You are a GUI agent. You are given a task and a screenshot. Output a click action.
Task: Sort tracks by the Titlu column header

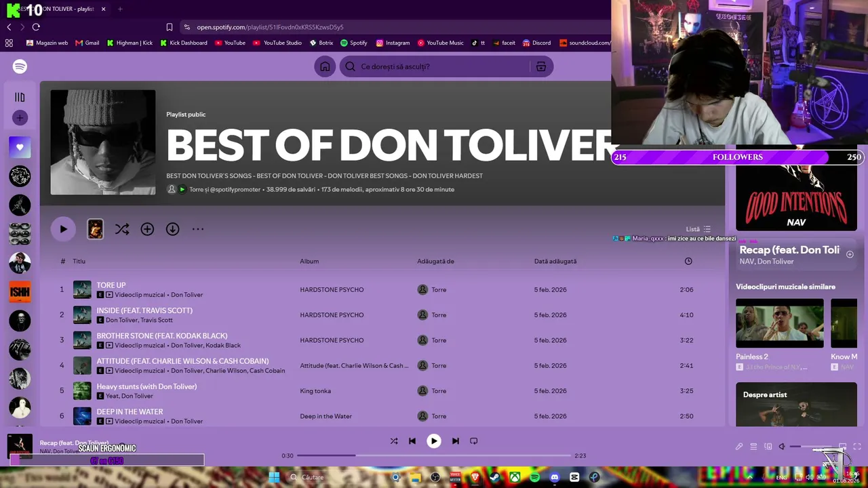[x=79, y=261]
